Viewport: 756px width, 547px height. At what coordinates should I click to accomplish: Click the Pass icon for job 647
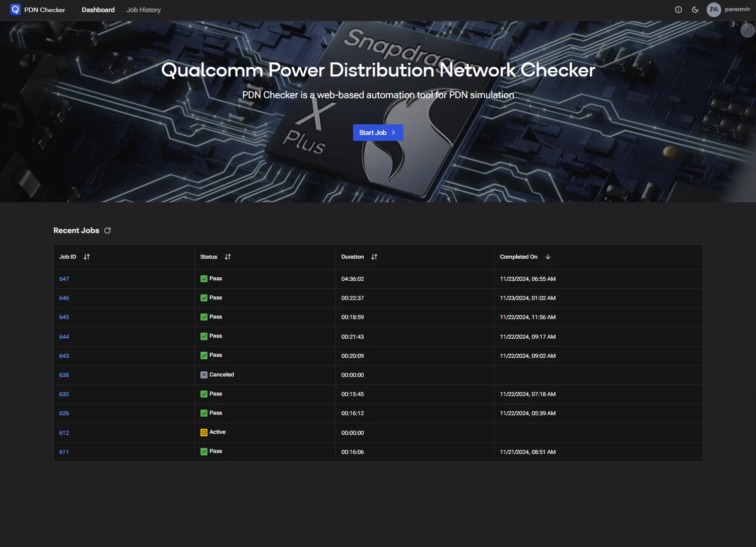point(204,279)
